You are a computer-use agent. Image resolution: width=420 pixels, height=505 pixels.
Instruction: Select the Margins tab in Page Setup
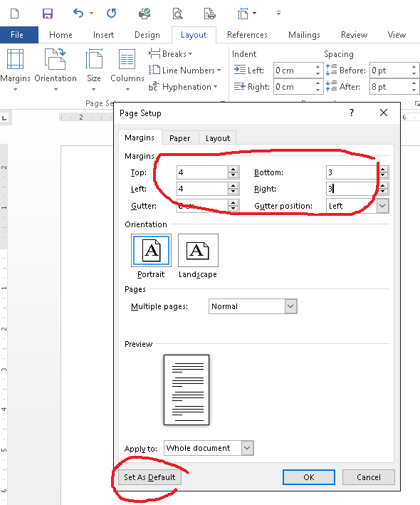pyautogui.click(x=140, y=137)
